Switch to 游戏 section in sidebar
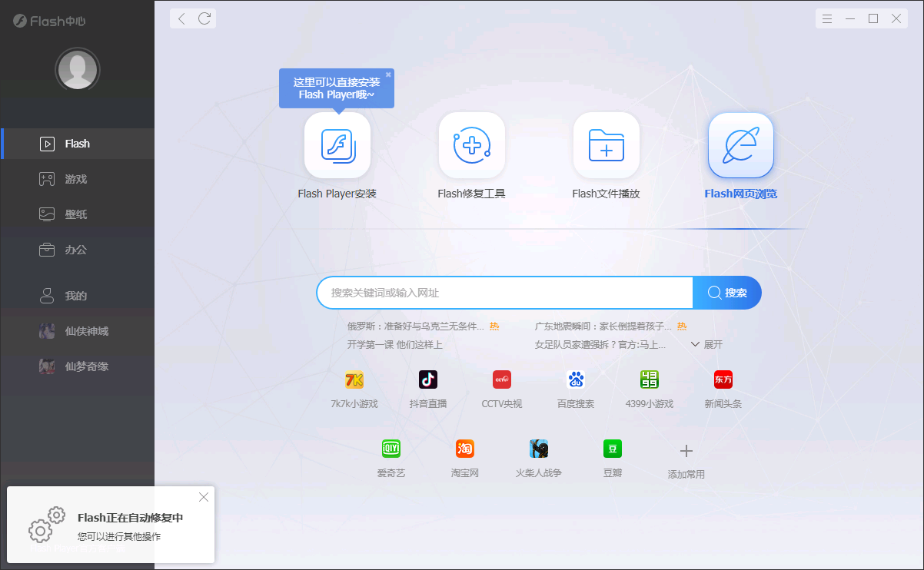 click(x=77, y=179)
